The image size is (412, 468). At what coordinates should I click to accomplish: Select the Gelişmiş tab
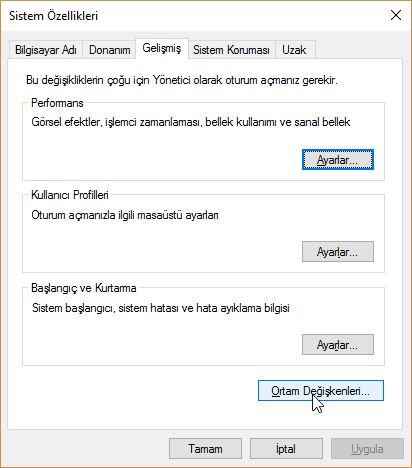(162, 49)
